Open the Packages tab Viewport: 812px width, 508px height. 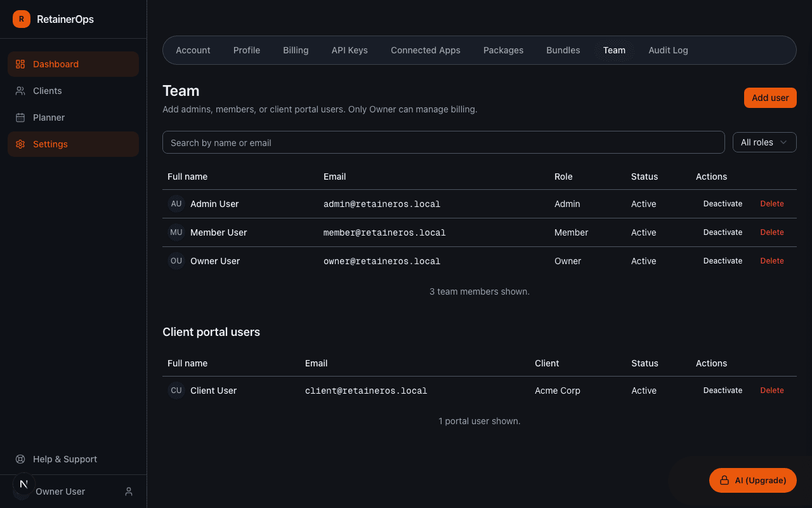pyautogui.click(x=504, y=50)
